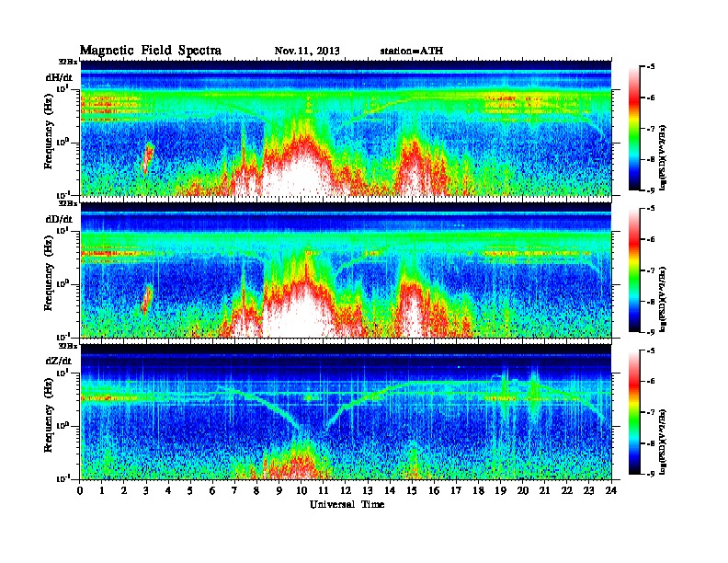The image size is (728, 563).
Task: Click the 10^0 frequency tick of dH/dt panel
Action: [x=63, y=143]
